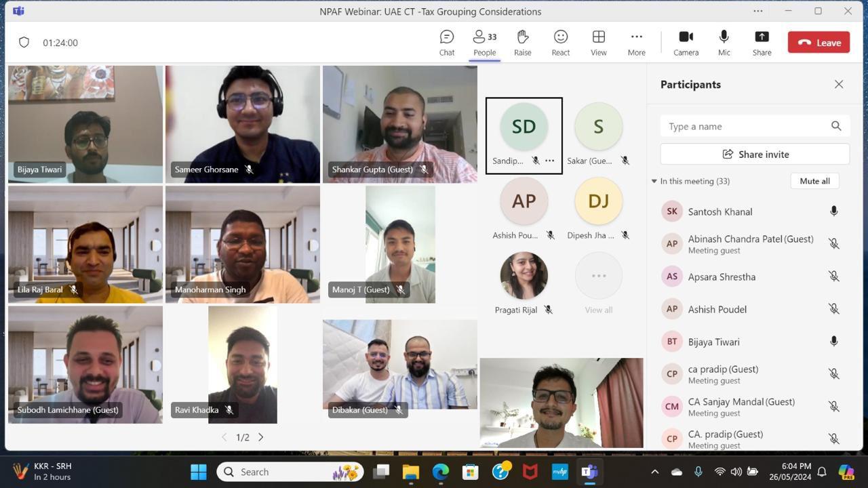Click the search magnifier in participants field

tap(836, 126)
